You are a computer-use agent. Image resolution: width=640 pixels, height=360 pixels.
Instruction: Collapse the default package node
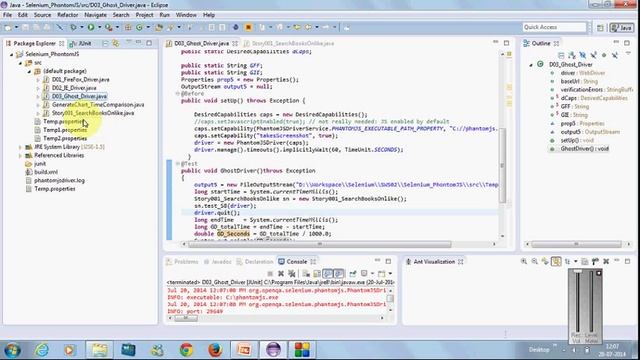coord(29,71)
